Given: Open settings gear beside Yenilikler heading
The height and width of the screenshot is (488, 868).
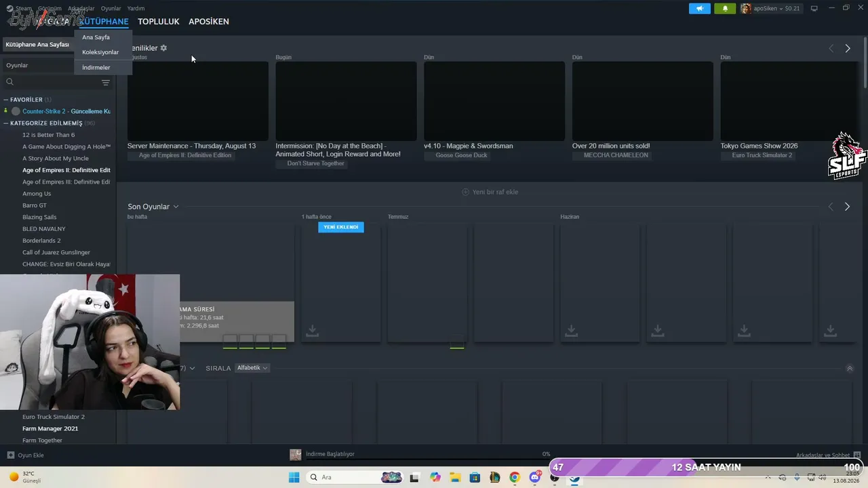Looking at the screenshot, I should pos(163,48).
